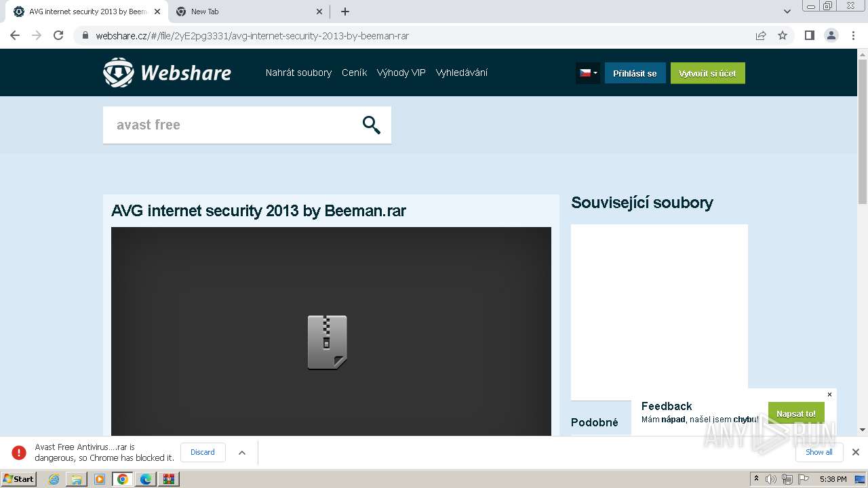Open the side panel icon

pos(809,35)
